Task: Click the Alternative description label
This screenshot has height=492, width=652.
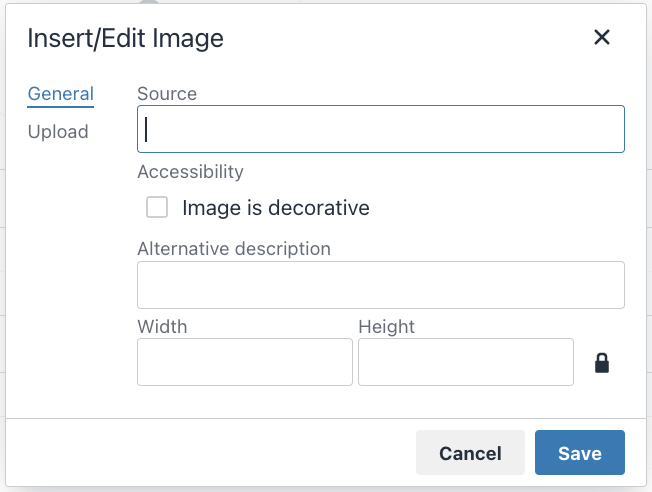Action: click(x=233, y=248)
